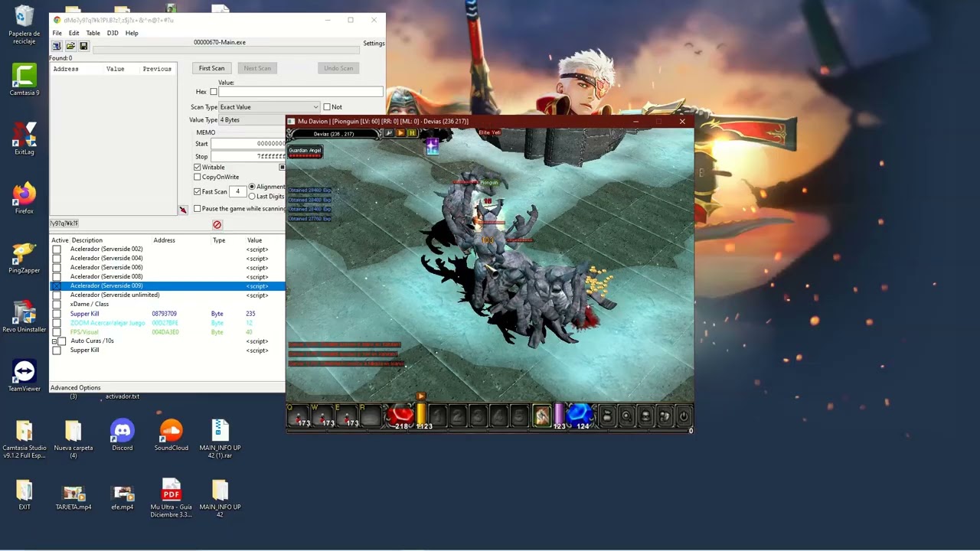The width and height of the screenshot is (980, 551).
Task: Click the game's tool icon beside Devias coordinates
Action: (389, 133)
